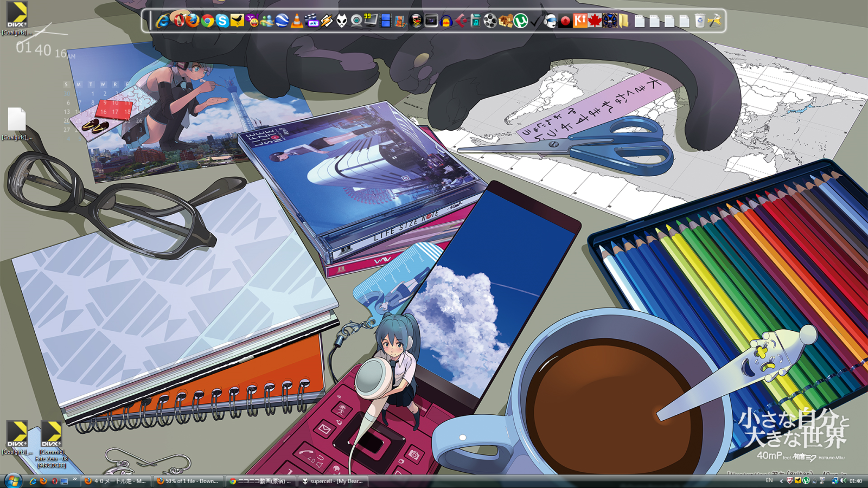Launch uTorrent from the dock
868x488 pixels.
pyautogui.click(x=520, y=21)
